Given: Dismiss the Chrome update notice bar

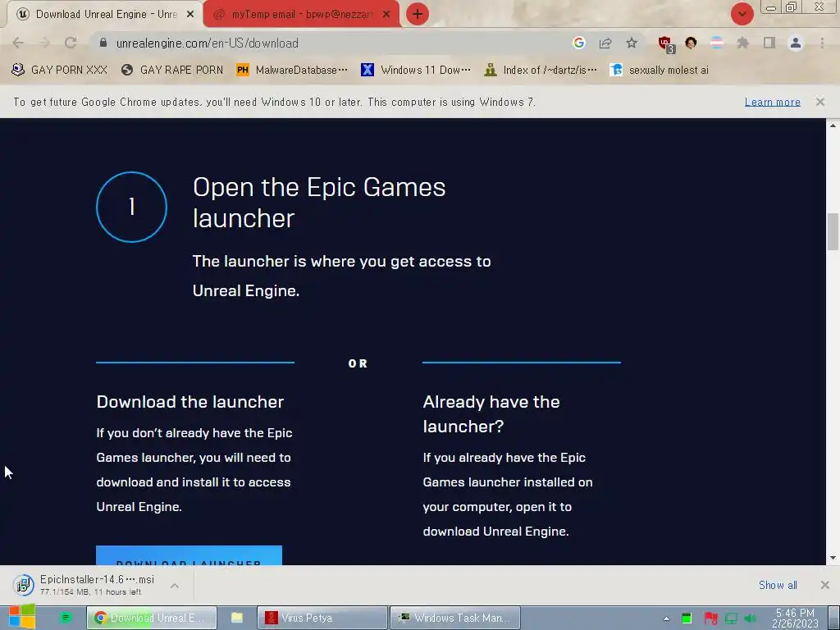Looking at the screenshot, I should [819, 101].
